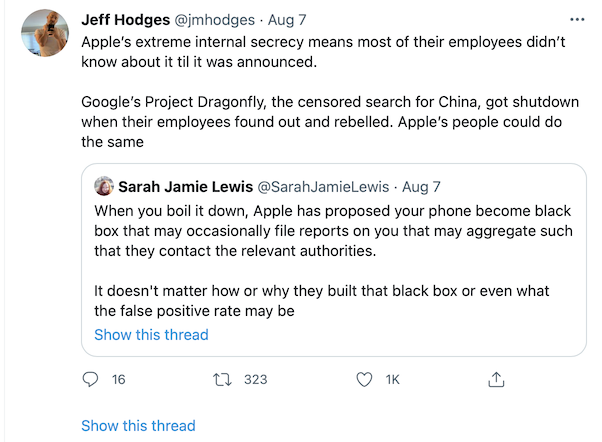Open Jeff Hodges' profile picture

44,38
